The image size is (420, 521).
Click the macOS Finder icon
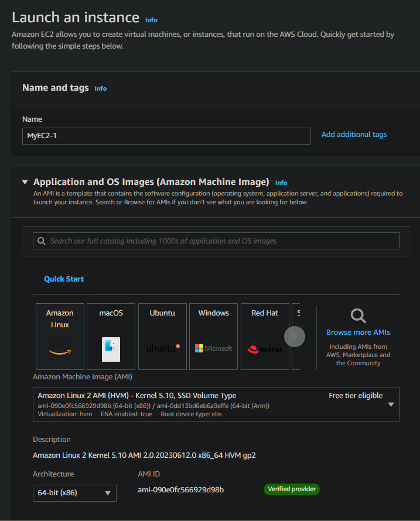click(x=111, y=349)
